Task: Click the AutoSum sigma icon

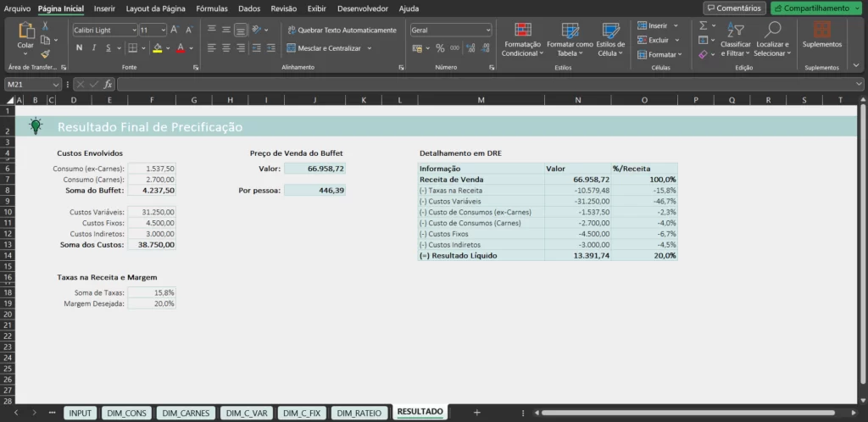Action: pyautogui.click(x=703, y=25)
